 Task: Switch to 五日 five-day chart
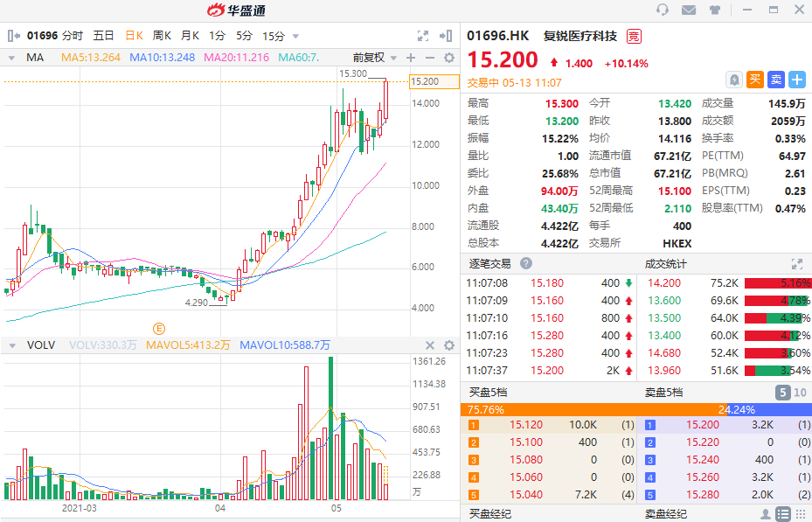[103, 36]
